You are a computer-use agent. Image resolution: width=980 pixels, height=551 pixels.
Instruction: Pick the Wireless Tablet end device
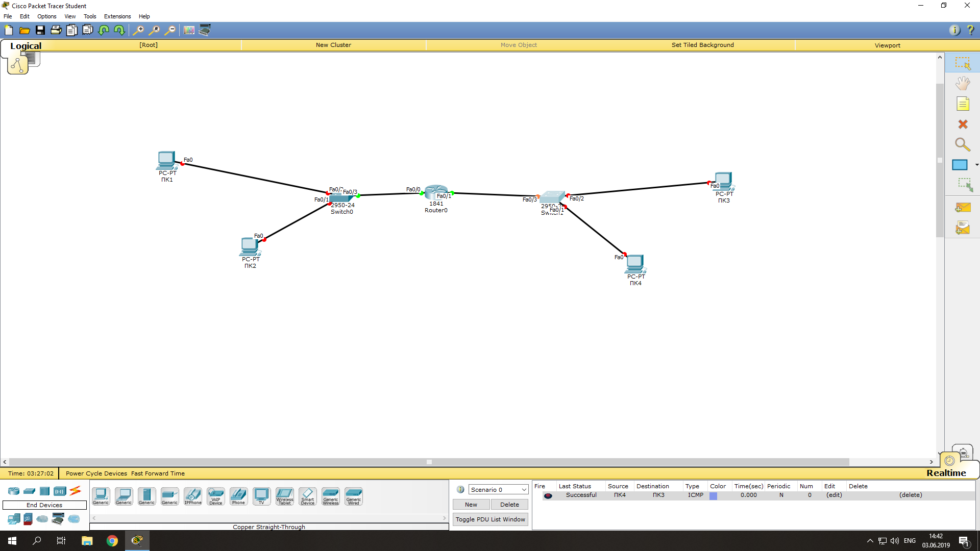point(285,496)
